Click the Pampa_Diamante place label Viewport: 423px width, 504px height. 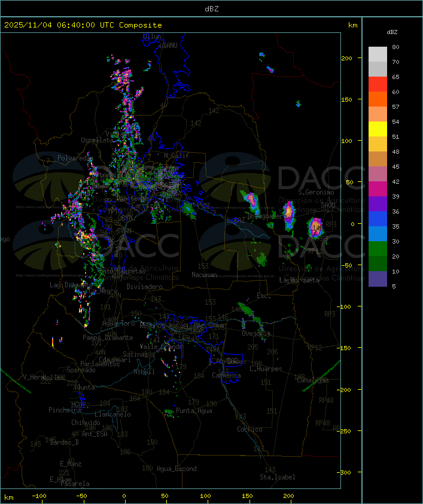coord(108,338)
